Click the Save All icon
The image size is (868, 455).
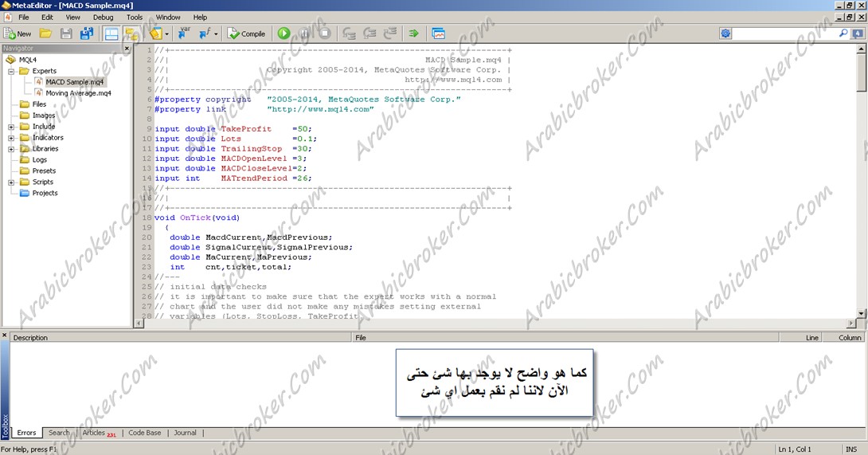pyautogui.click(x=86, y=33)
